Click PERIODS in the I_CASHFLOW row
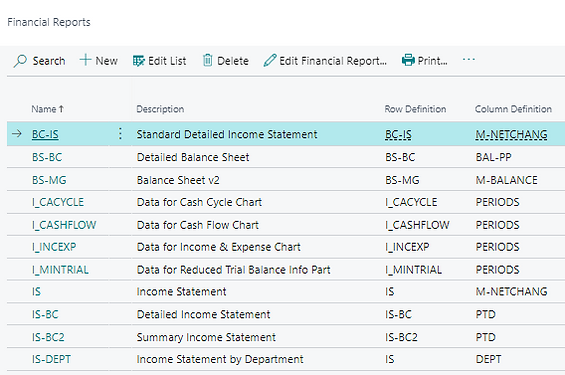The width and height of the screenshot is (565, 375). [x=498, y=226]
